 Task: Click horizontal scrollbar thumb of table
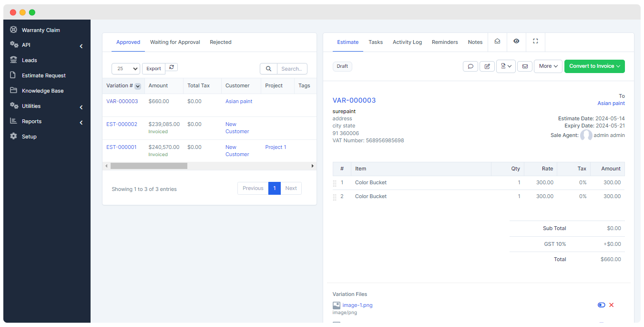pos(149,166)
